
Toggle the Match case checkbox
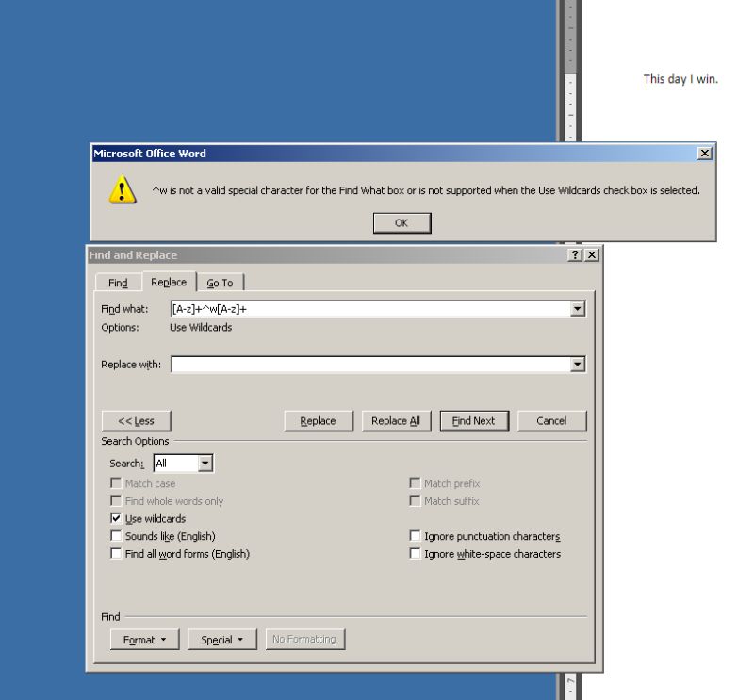pos(116,482)
